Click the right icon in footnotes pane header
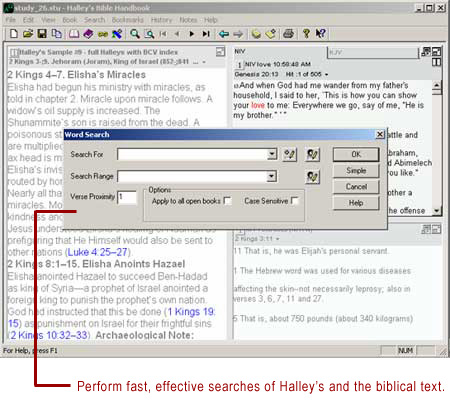The width and height of the screenshot is (450, 400). pos(436,229)
